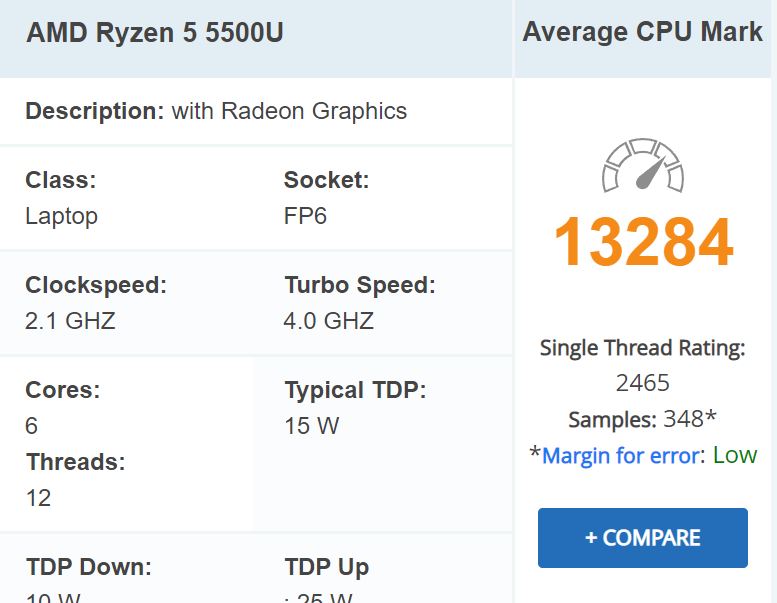Image resolution: width=777 pixels, height=603 pixels.
Task: Select the Threads value 12
Action: coord(38,498)
